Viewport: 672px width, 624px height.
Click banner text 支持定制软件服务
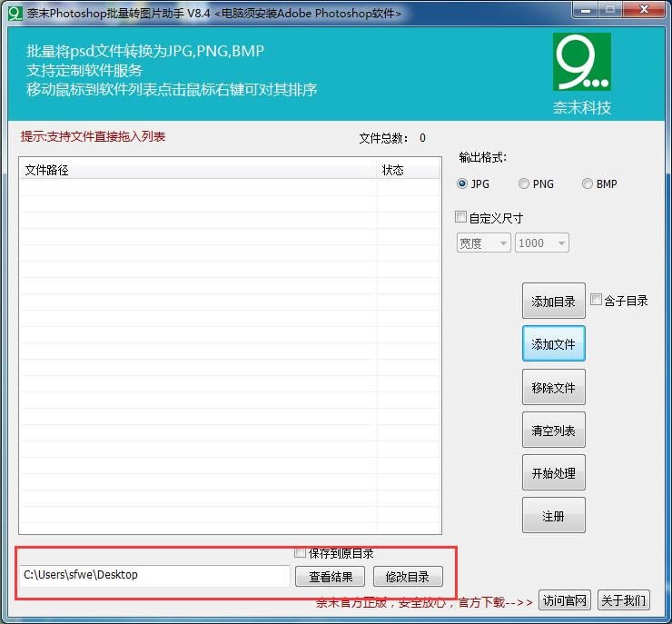[x=84, y=70]
